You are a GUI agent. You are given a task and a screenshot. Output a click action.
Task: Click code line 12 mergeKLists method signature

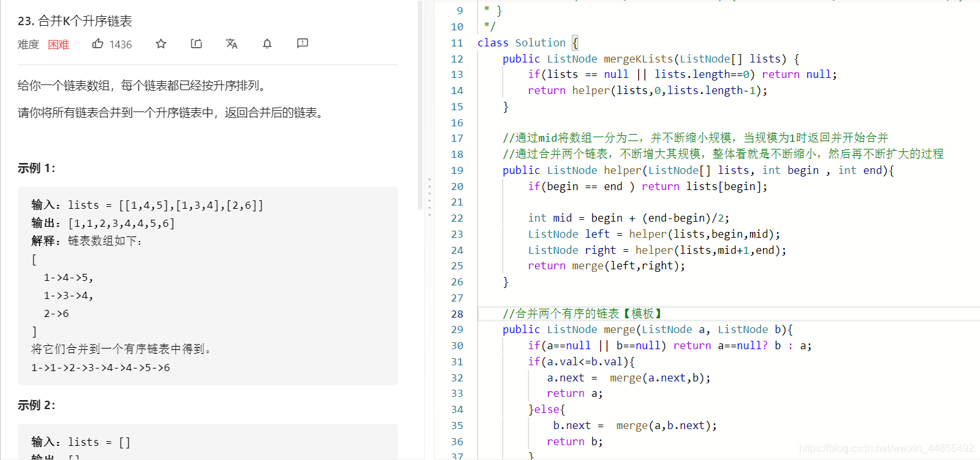[650, 59]
